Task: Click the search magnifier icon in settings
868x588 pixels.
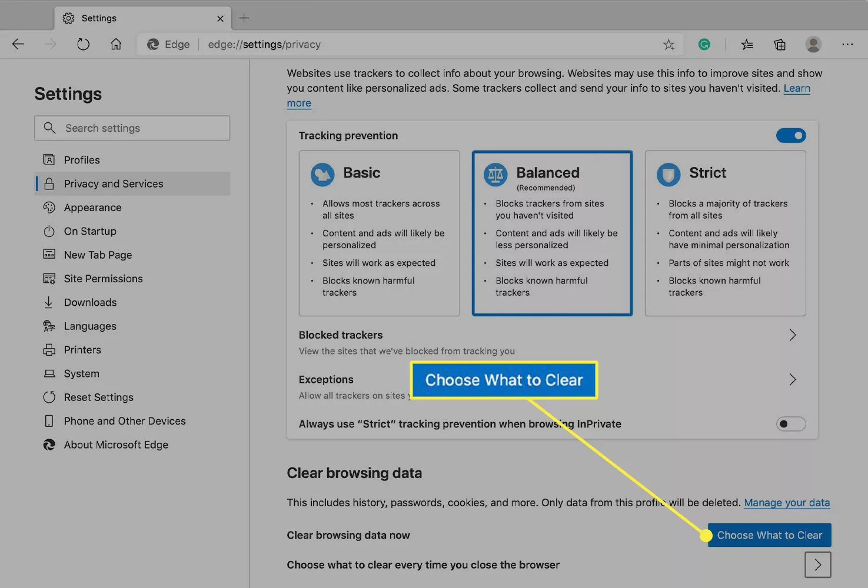Action: 49,128
